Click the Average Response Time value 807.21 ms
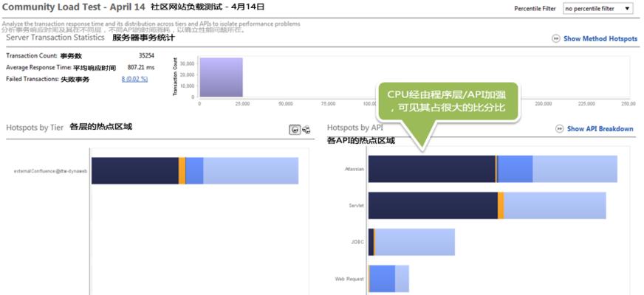This screenshot has width=644, height=295. coord(141,67)
